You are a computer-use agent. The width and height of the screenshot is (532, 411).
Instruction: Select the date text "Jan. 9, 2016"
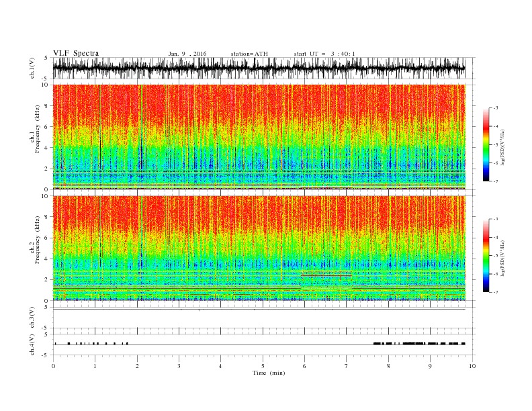pyautogui.click(x=187, y=54)
